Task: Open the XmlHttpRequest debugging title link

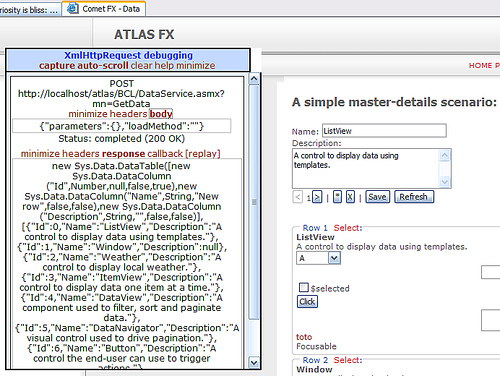Action: 128,55
